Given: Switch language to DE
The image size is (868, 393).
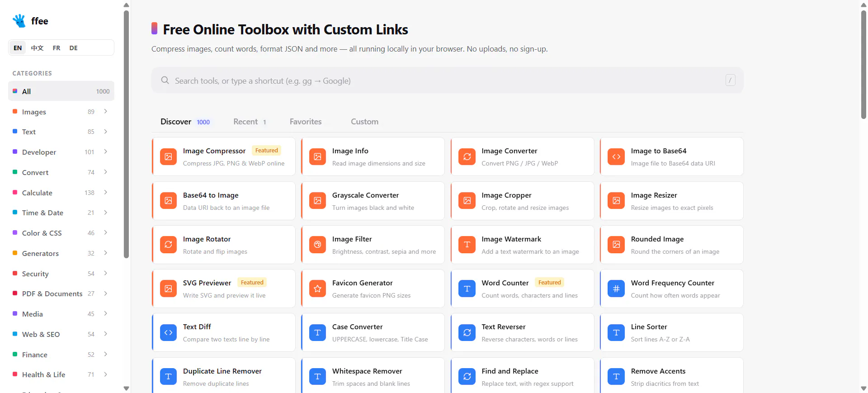Looking at the screenshot, I should (x=73, y=48).
